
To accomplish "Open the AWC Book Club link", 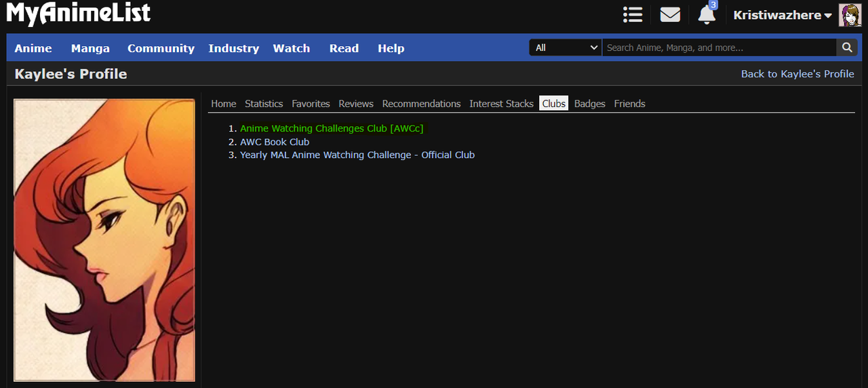I will point(275,142).
